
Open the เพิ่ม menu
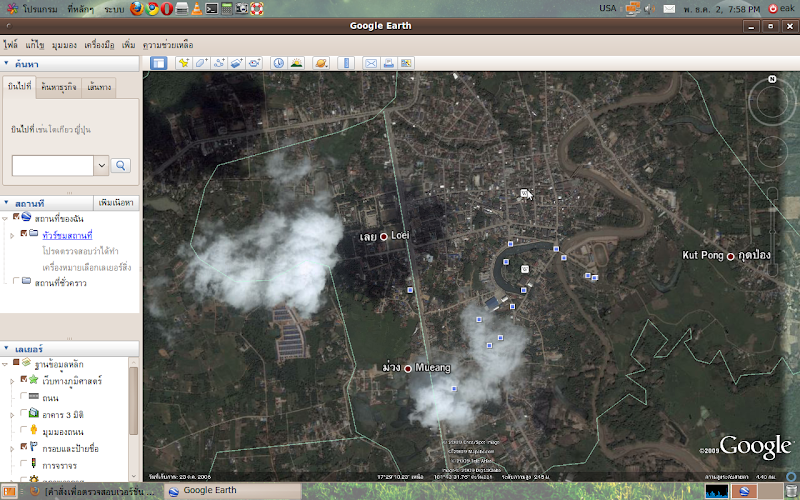(129, 45)
